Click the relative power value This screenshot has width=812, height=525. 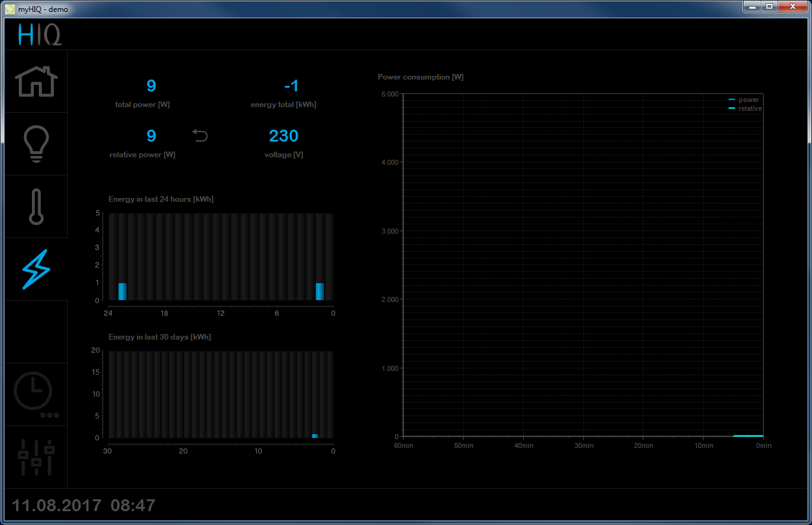[x=151, y=136]
